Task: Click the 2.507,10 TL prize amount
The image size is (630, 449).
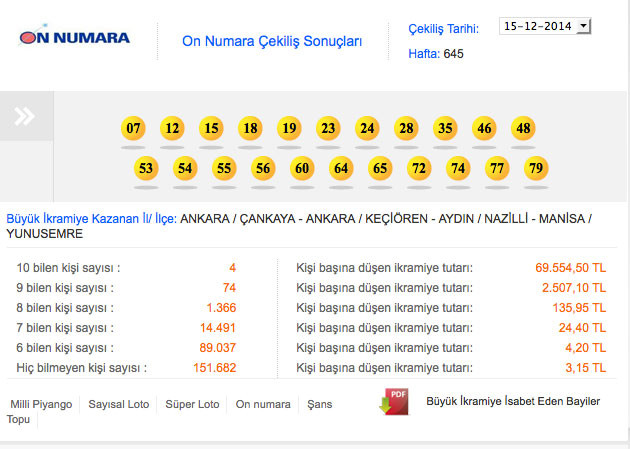Action: click(574, 288)
